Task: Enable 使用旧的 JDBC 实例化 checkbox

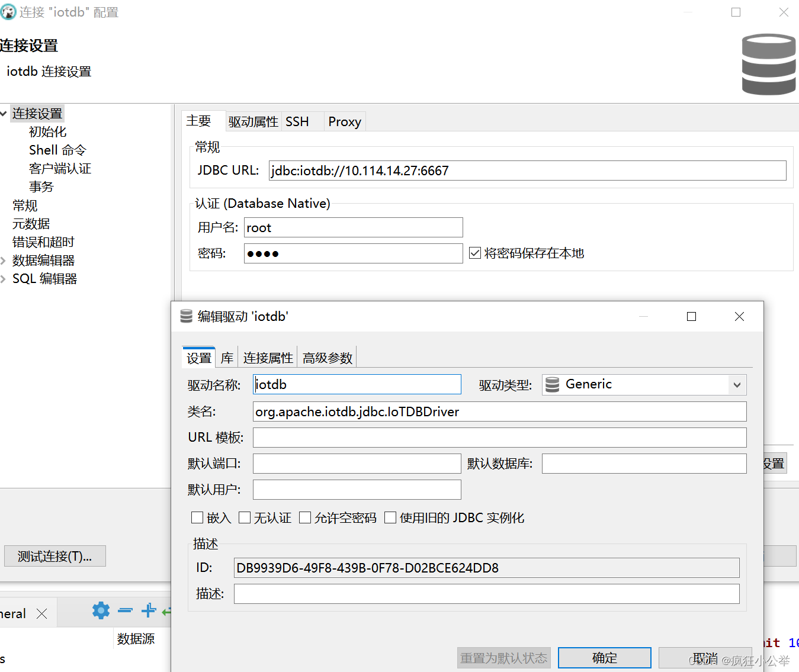Action: coord(390,517)
